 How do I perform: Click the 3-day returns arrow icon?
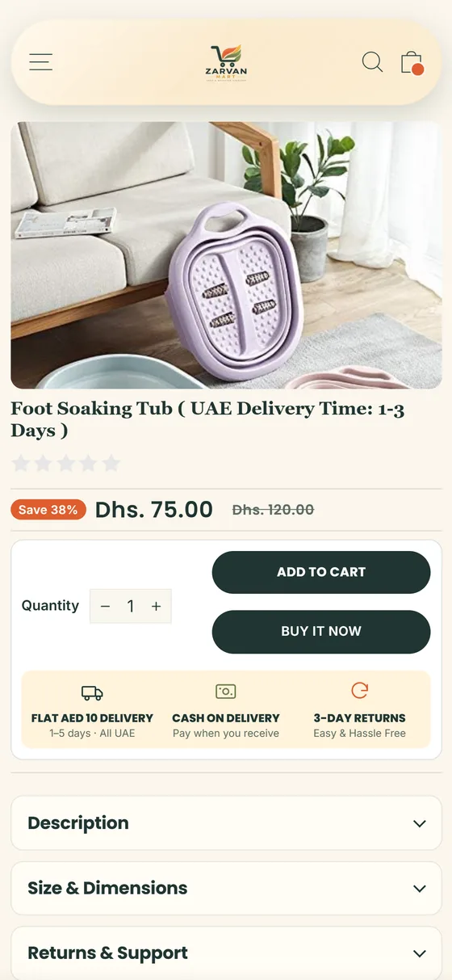coord(360,691)
